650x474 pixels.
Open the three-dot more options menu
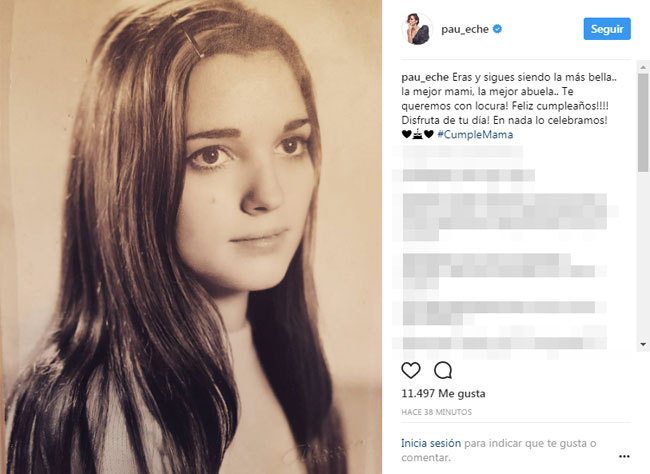(624, 457)
